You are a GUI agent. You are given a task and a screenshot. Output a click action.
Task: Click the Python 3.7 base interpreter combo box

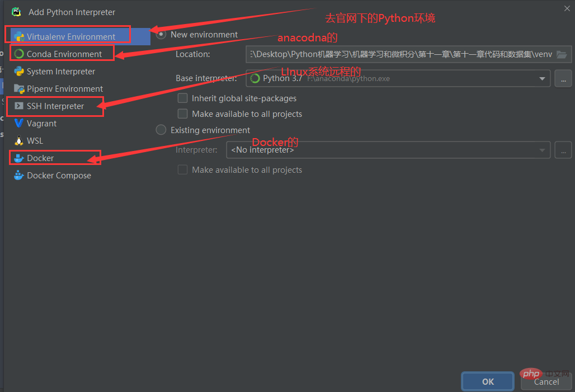(x=398, y=78)
